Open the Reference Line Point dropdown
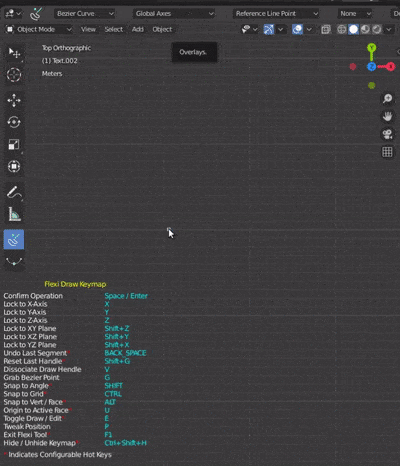Screen dimensions: 400x466 pyautogui.click(x=276, y=14)
